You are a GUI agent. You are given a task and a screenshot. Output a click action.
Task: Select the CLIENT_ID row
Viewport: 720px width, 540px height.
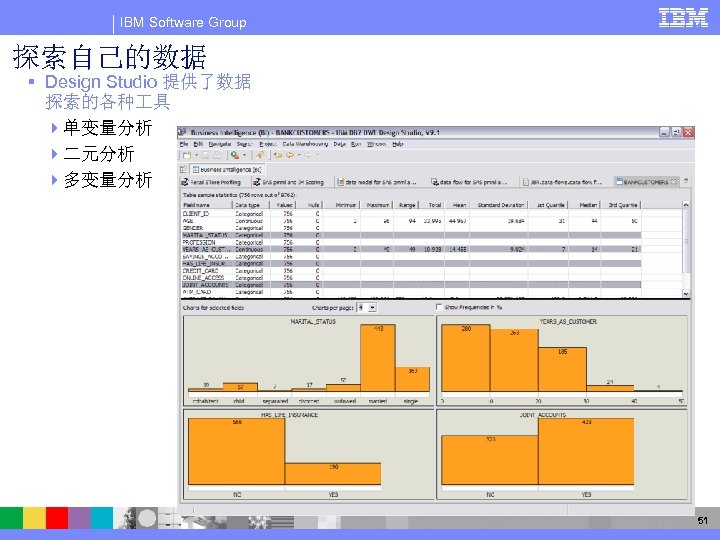pyautogui.click(x=411, y=214)
